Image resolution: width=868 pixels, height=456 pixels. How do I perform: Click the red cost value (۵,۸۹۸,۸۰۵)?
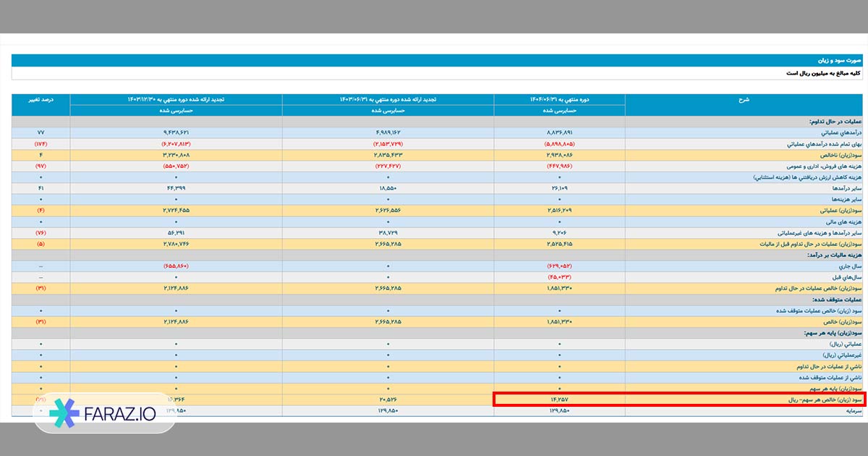click(560, 144)
